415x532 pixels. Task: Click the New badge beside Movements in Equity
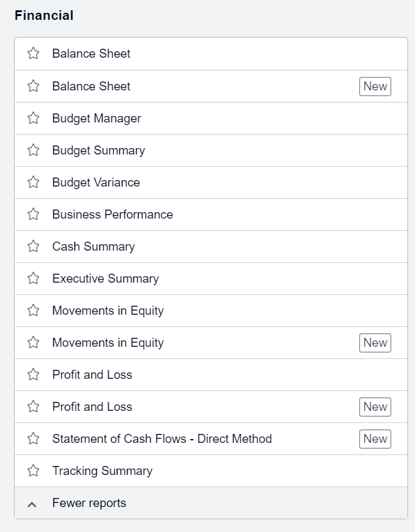click(375, 342)
